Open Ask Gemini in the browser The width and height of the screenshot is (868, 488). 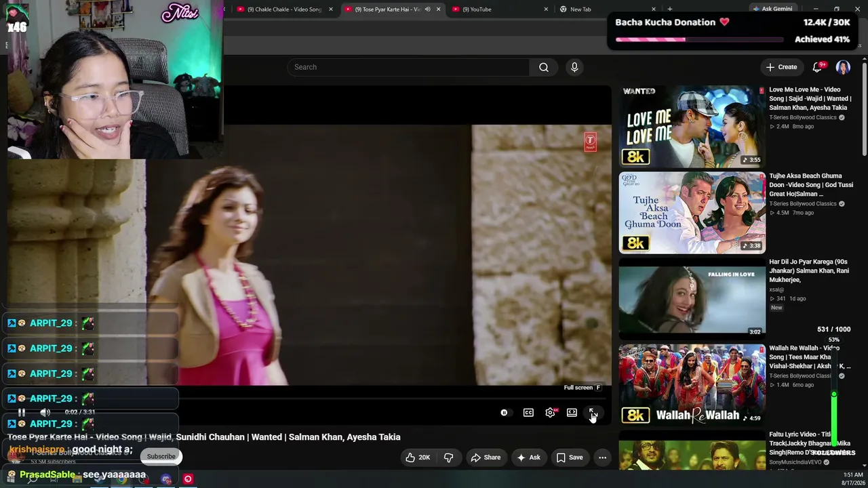pos(772,9)
